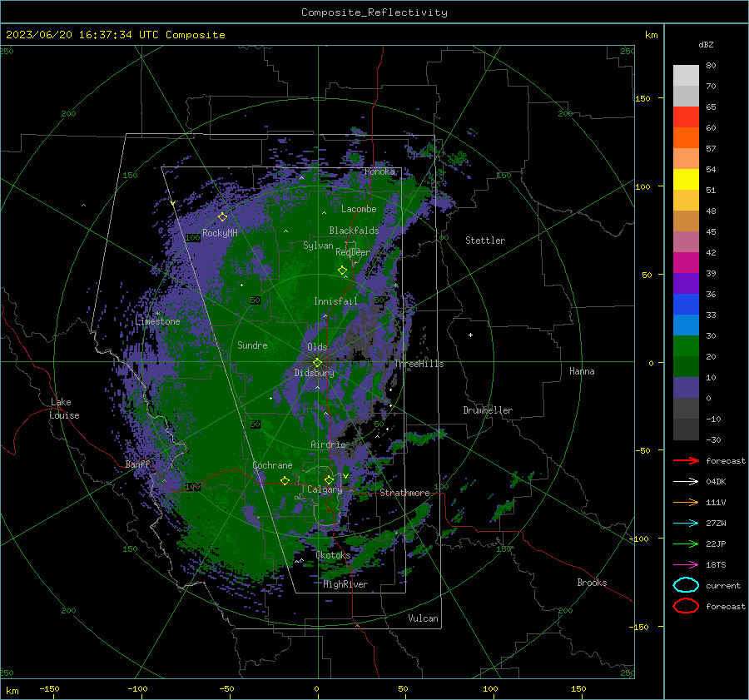Click the HighRiver city label
Image resolution: width=749 pixels, height=700 pixels.
click(x=345, y=584)
